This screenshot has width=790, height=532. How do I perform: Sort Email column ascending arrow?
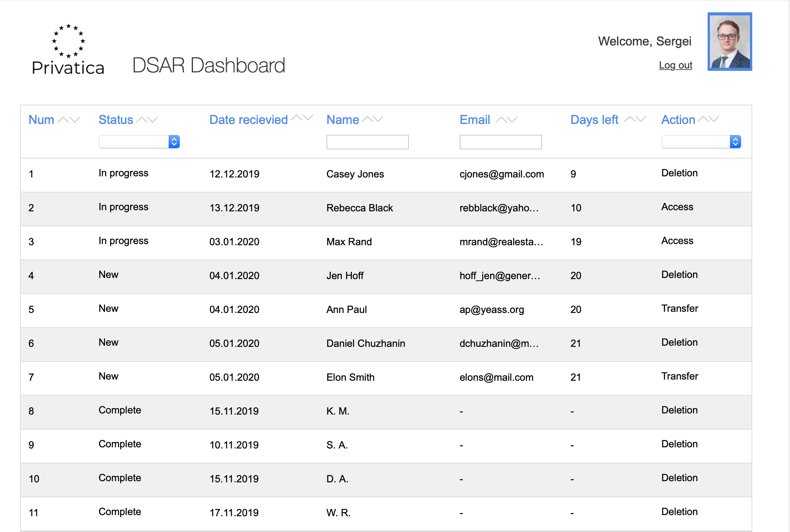pyautogui.click(x=501, y=120)
